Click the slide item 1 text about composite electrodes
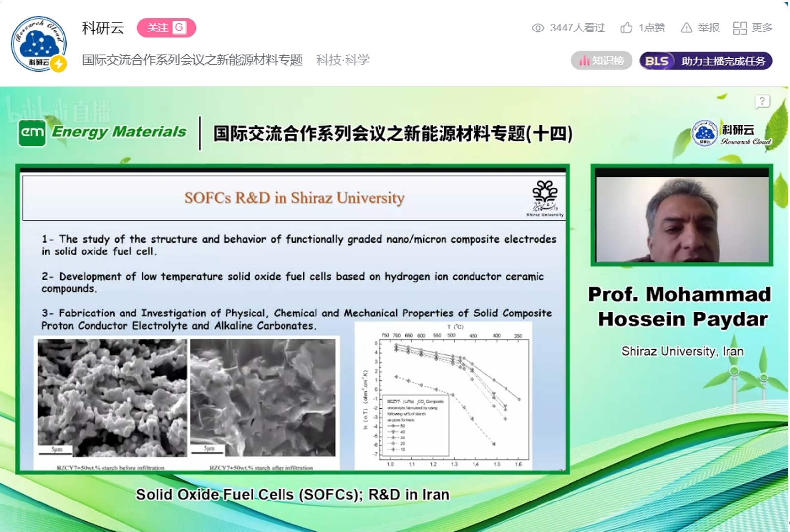790x532 pixels. [x=299, y=245]
